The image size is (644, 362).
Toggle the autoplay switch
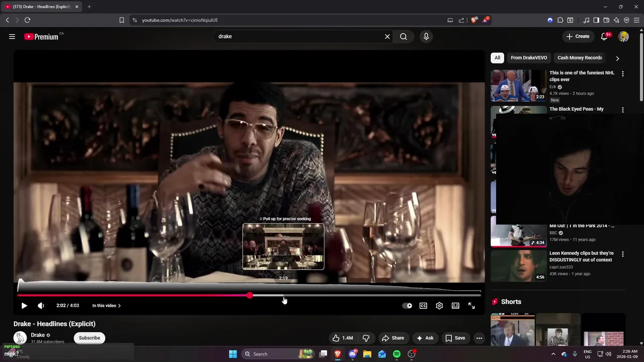point(407,305)
